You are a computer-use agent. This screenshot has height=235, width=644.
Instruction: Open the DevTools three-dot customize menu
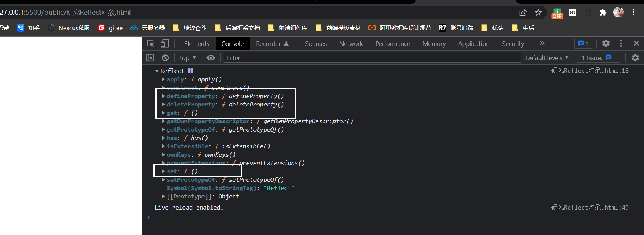pos(621,43)
